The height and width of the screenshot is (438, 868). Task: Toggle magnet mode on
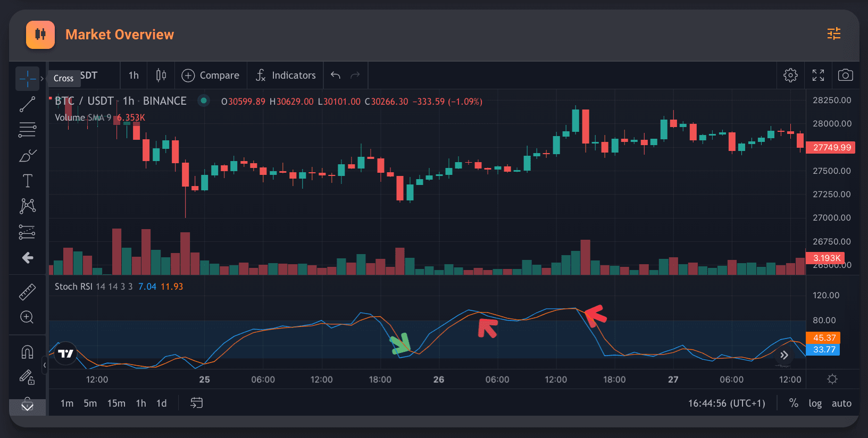(27, 352)
